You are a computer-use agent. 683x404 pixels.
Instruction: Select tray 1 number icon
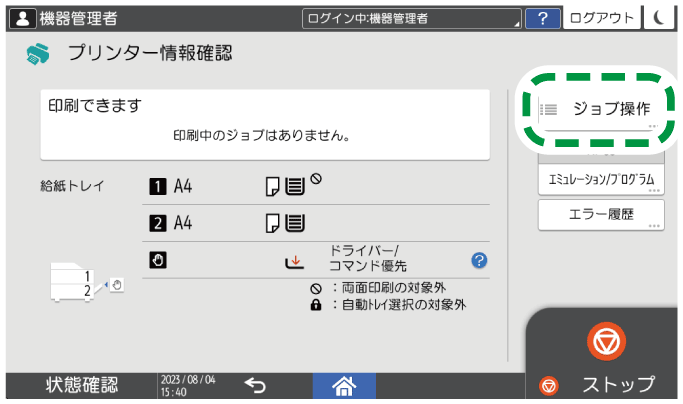(158, 187)
